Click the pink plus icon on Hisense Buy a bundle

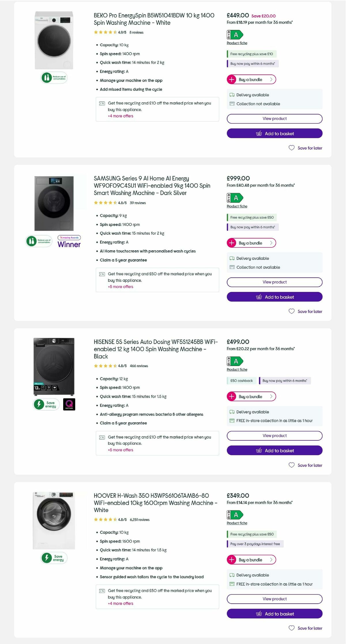pos(231,396)
